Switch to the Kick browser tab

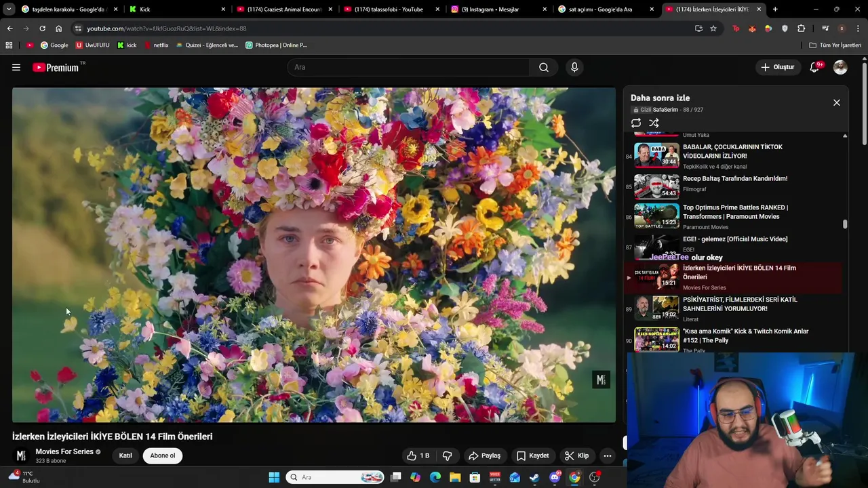tap(176, 9)
